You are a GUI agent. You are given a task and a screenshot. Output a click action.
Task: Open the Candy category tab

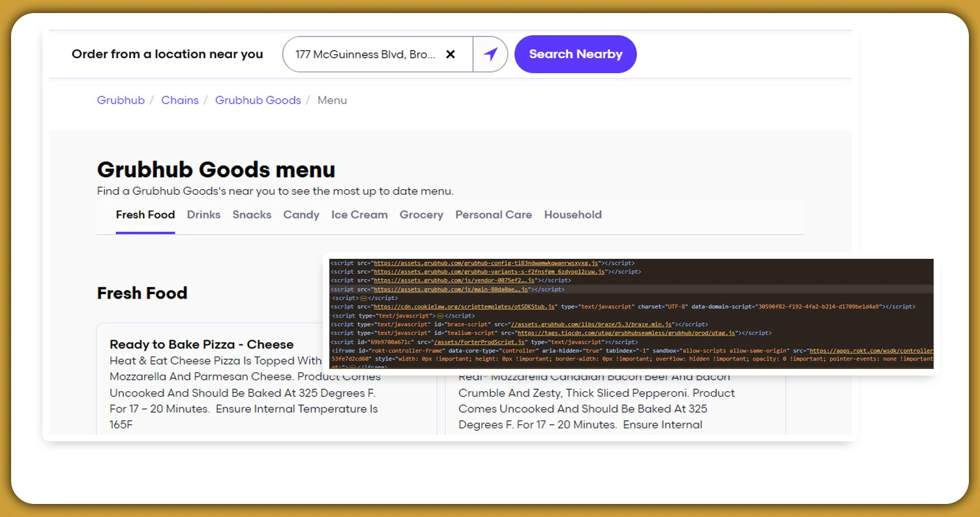point(301,214)
